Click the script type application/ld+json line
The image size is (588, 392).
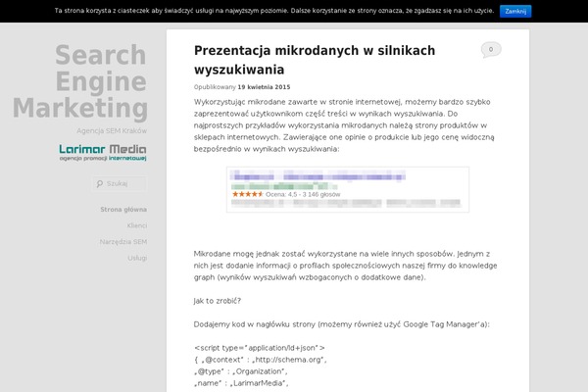click(x=259, y=348)
